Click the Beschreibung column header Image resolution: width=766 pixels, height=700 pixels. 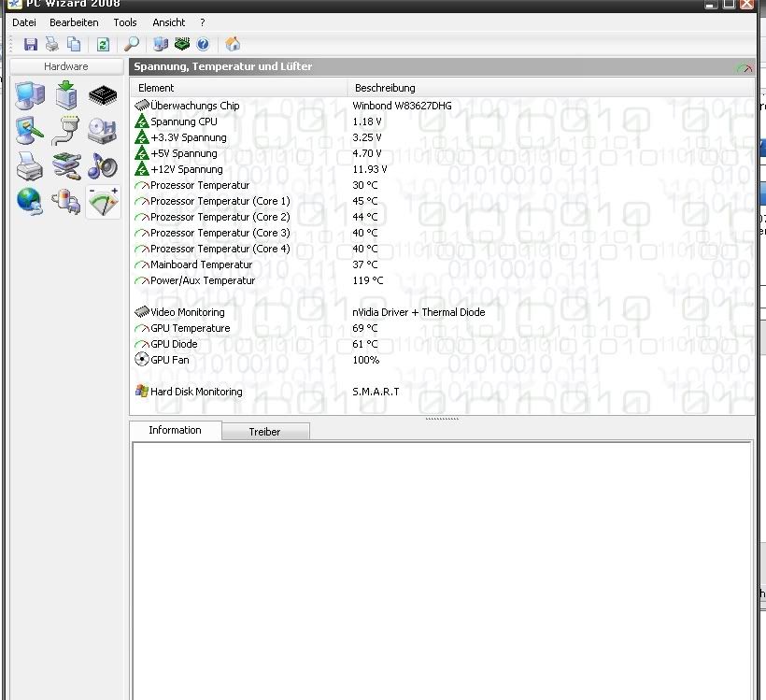[551, 88]
